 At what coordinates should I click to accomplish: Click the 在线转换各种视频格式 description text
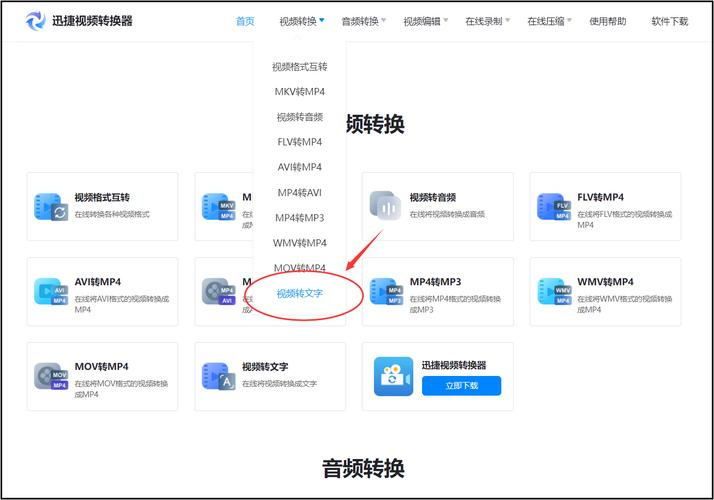point(112,214)
